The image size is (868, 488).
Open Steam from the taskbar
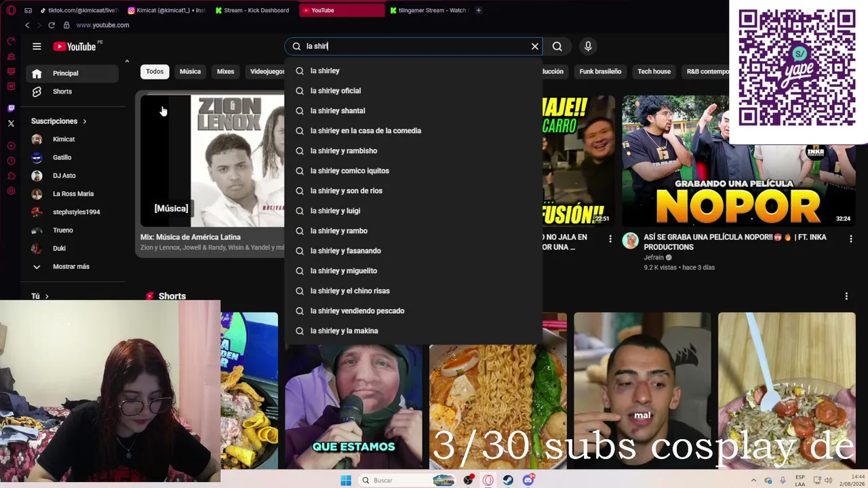click(x=508, y=480)
